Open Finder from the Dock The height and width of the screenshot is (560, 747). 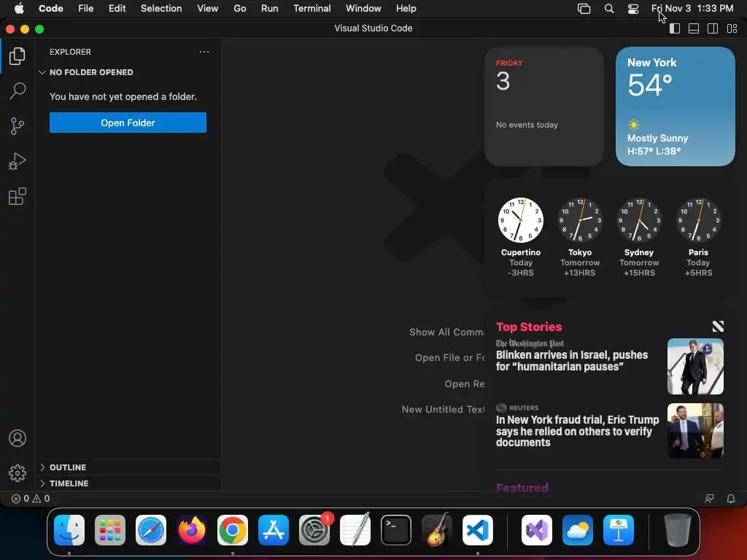tap(69, 530)
